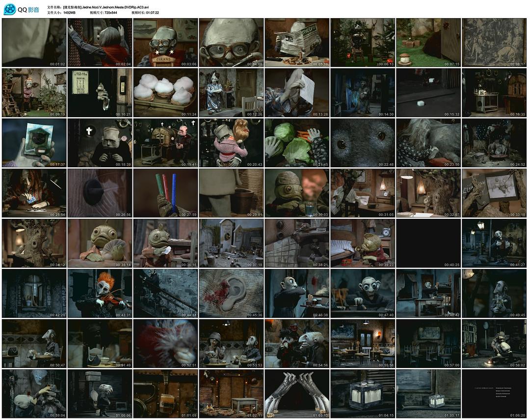
Task: Open the 01:03:13 skeletal hands arch thumbnail
Action: [297, 394]
